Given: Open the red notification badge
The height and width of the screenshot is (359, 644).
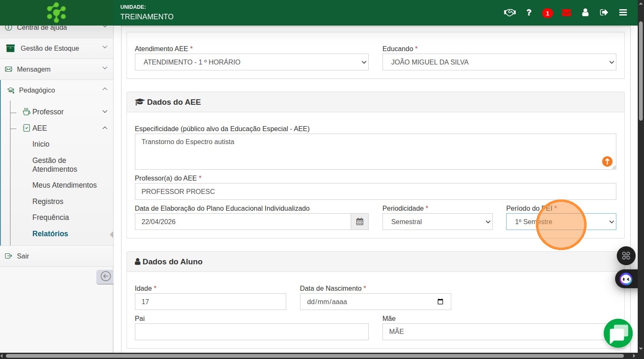Looking at the screenshot, I should coord(547,13).
